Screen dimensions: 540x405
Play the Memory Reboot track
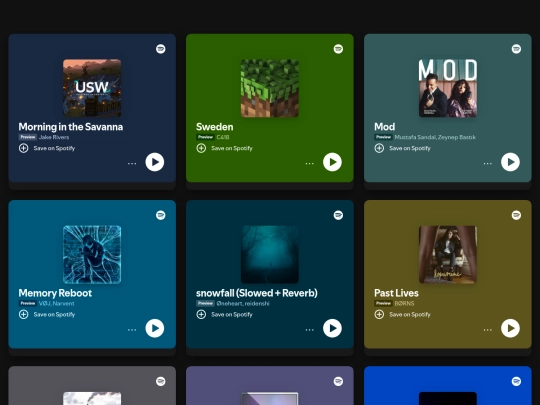coord(155,328)
